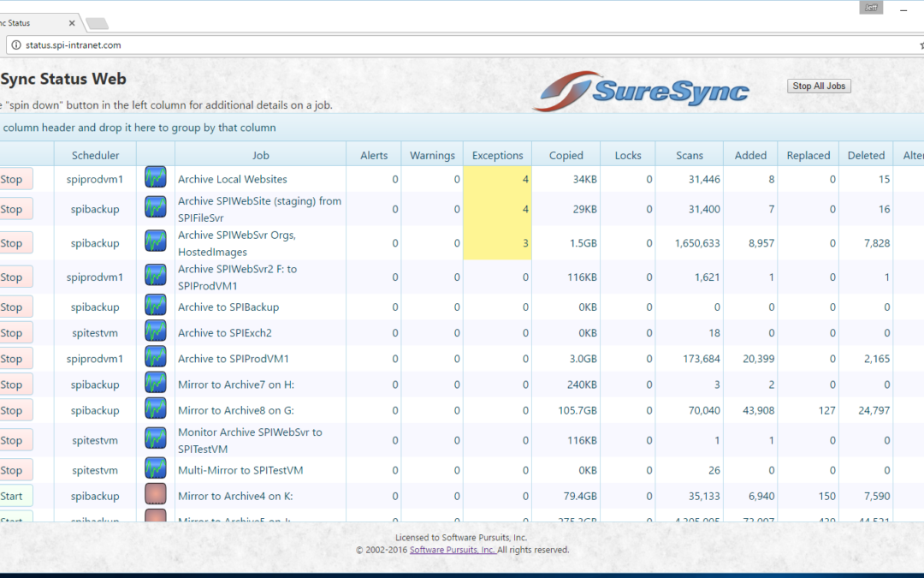The width and height of the screenshot is (924, 578).
Task: Open a new browser tab
Action: (x=97, y=23)
